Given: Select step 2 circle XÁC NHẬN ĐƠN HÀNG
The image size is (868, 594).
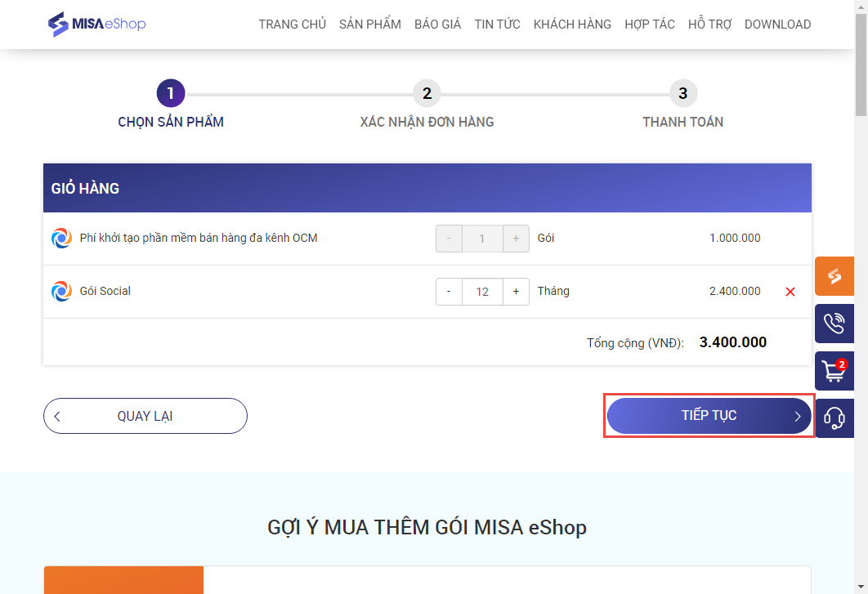Looking at the screenshot, I should click(x=427, y=93).
